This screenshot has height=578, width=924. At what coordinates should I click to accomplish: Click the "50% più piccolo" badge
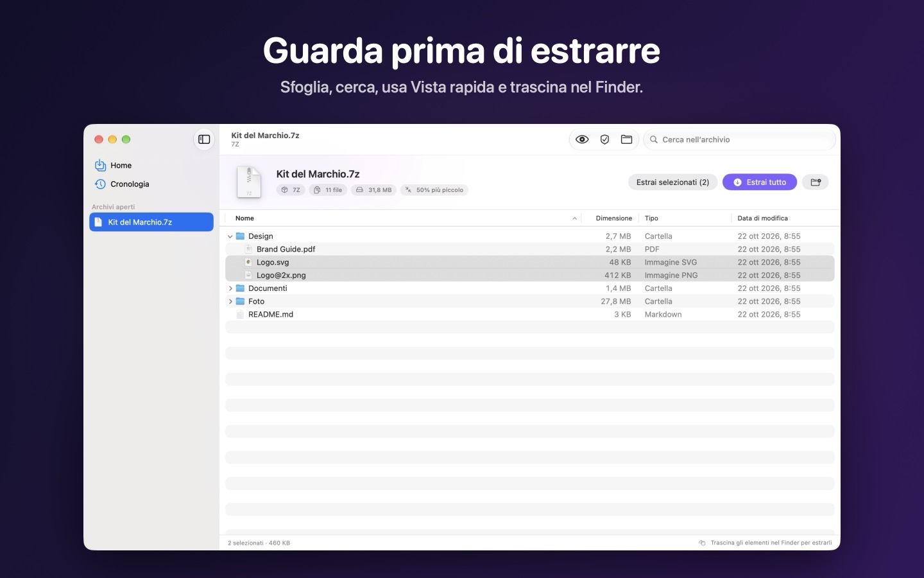pos(434,190)
